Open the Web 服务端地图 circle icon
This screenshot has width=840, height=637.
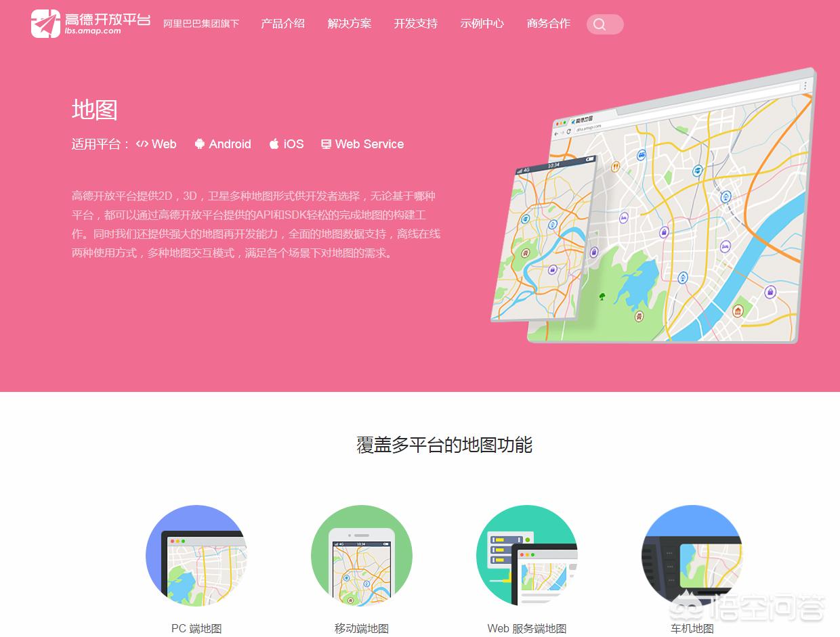(x=527, y=556)
